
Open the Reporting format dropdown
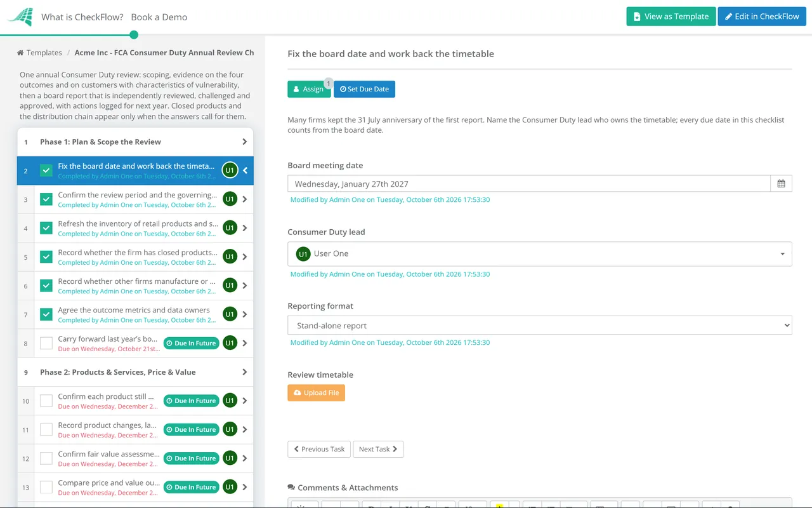540,326
